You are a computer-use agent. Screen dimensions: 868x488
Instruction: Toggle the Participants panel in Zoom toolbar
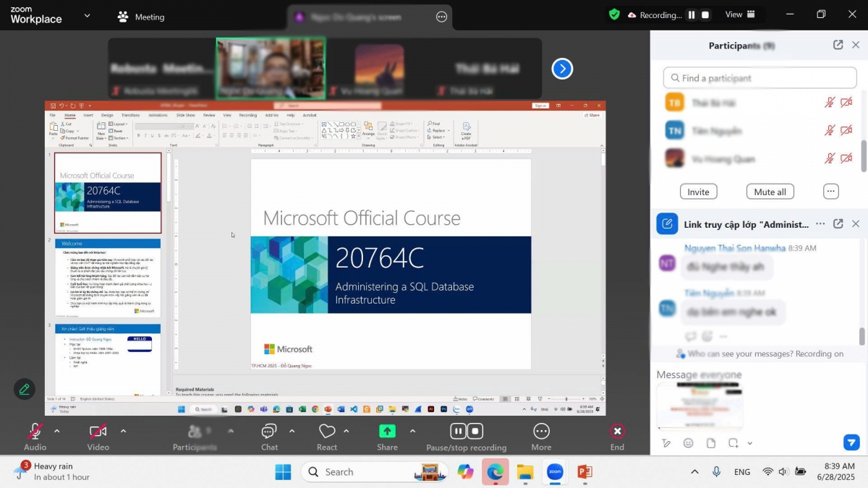[x=195, y=436]
